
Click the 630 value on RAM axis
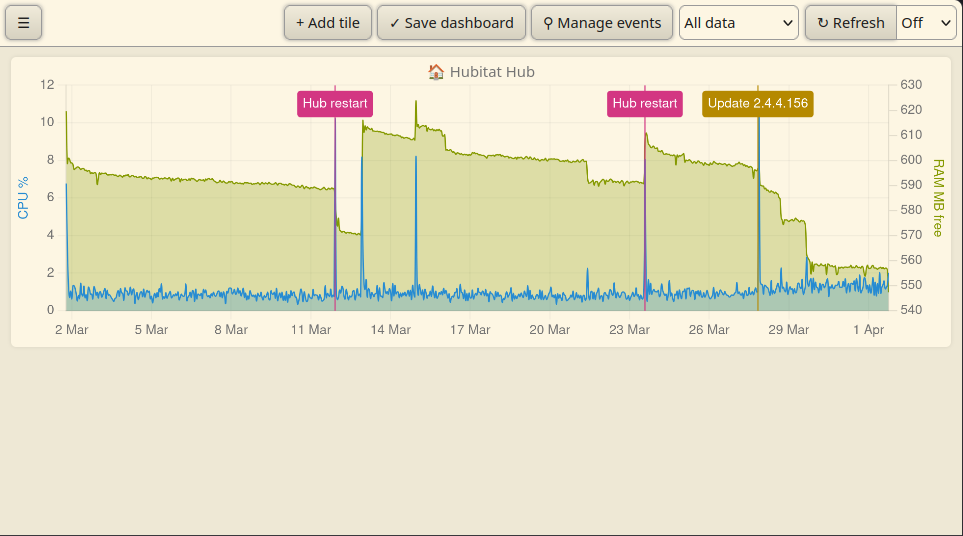point(911,85)
